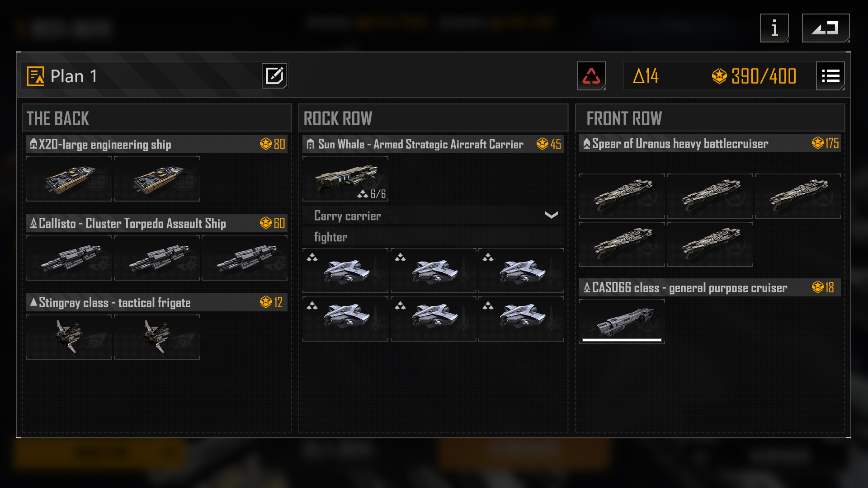Click the Spear of Uranus heavy battlecruiser header
The height and width of the screenshot is (488, 868).
[710, 143]
